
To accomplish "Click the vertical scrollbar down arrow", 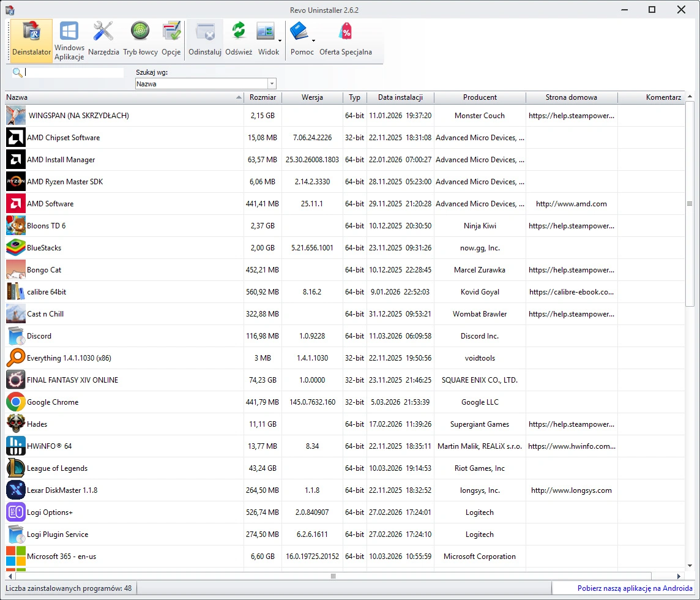I will 690,565.
